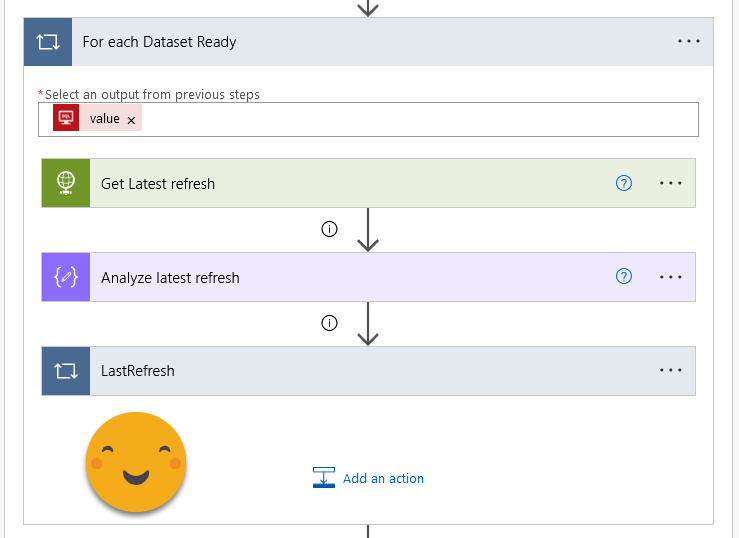This screenshot has height=538, width=739.
Task: Open the Get Latest refresh ellipsis menu
Action: (670, 183)
